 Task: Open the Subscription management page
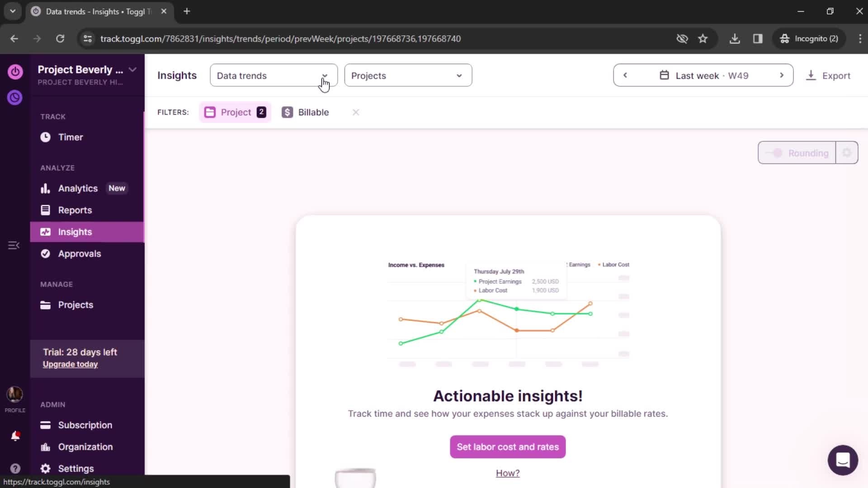click(85, 425)
